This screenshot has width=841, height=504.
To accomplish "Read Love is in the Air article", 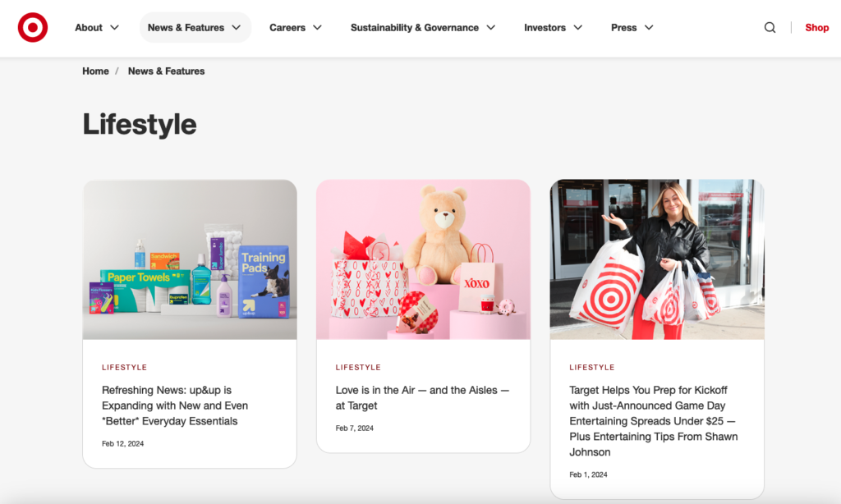I will [422, 398].
